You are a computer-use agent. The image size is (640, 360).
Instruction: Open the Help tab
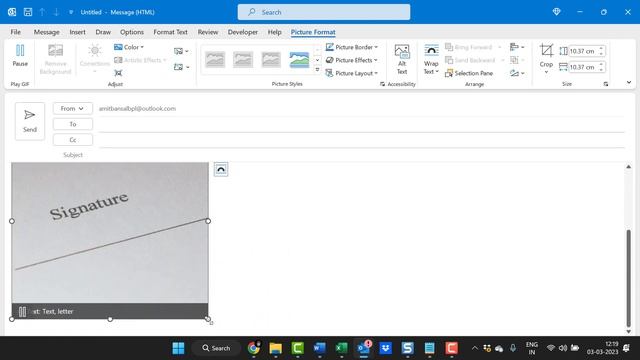pos(274,32)
